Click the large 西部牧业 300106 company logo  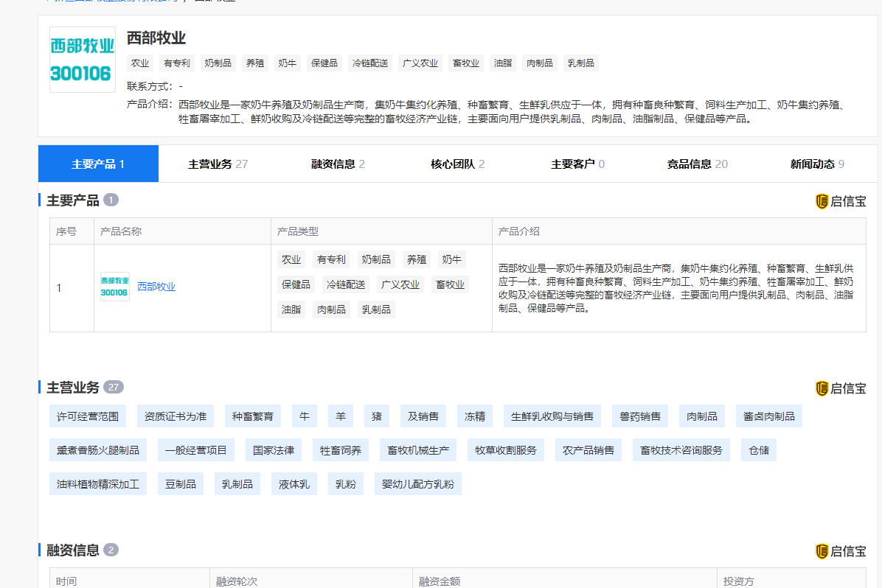coord(83,60)
